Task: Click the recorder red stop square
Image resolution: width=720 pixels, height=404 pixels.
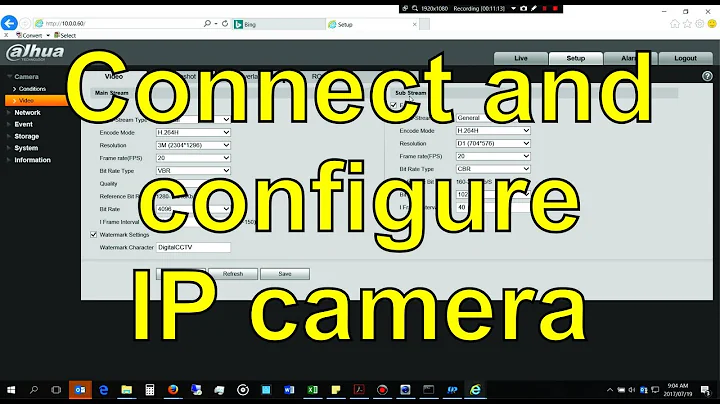Action: tap(555, 8)
